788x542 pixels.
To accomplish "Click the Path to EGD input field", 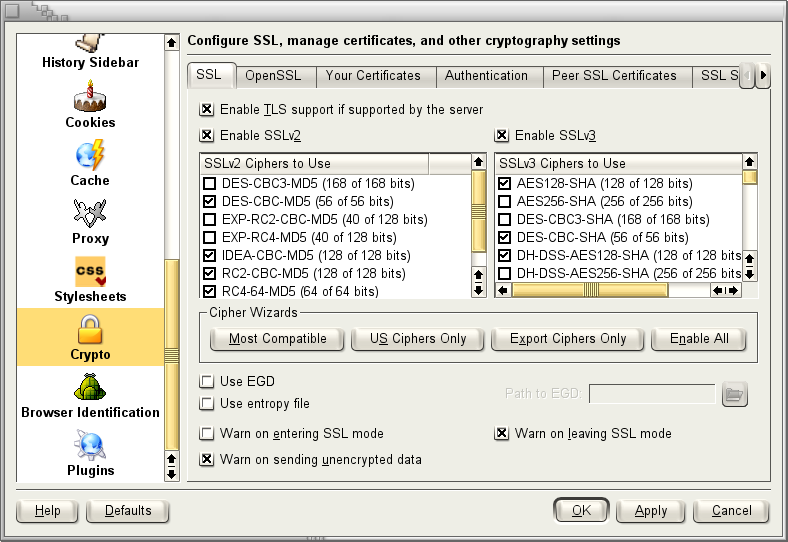I will click(x=652, y=394).
